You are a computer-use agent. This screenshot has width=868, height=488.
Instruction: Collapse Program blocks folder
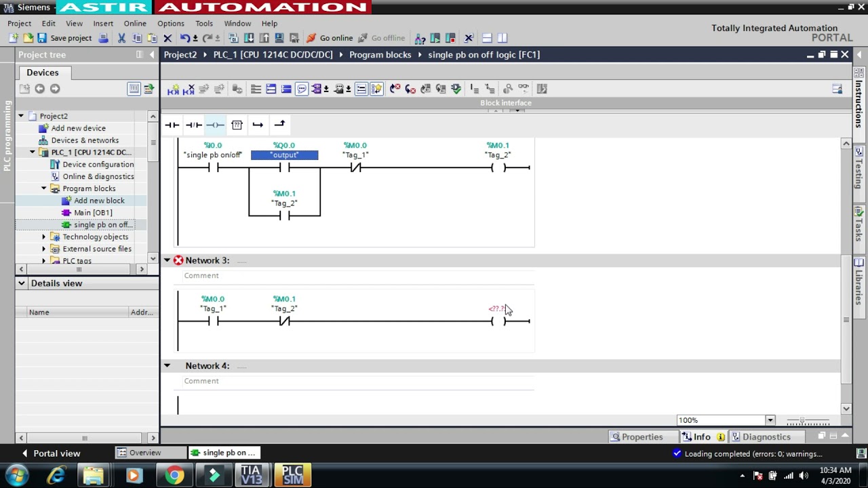(44, 188)
